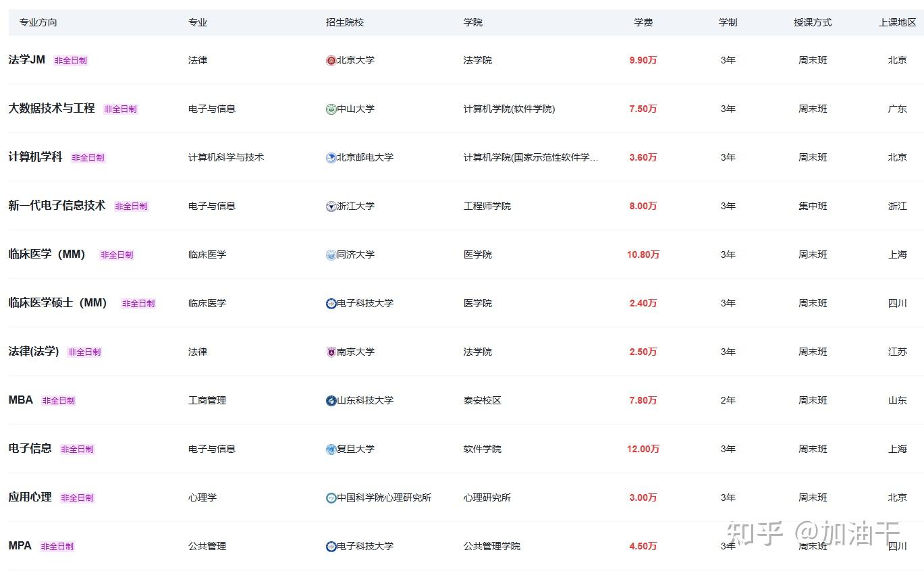This screenshot has width=924, height=571.
Task: Click the 10.80万 tuition fee
Action: pos(643,254)
